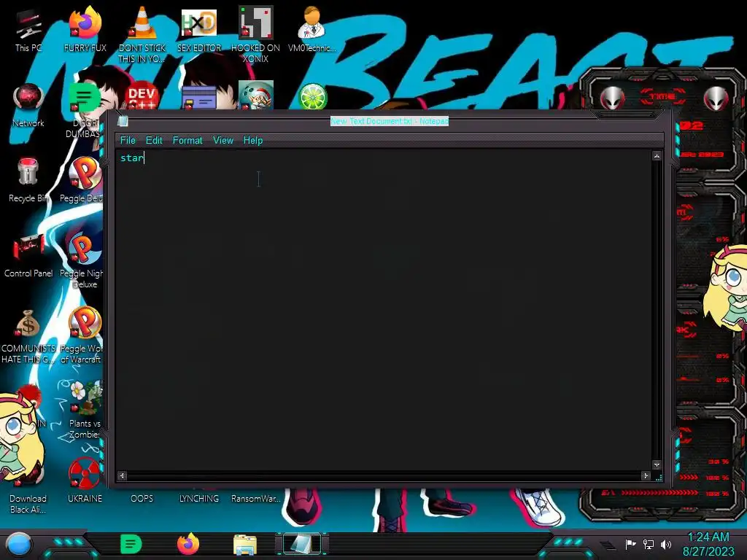The height and width of the screenshot is (560, 747).
Task: Open the Format menu in Notepad
Action: (x=187, y=141)
